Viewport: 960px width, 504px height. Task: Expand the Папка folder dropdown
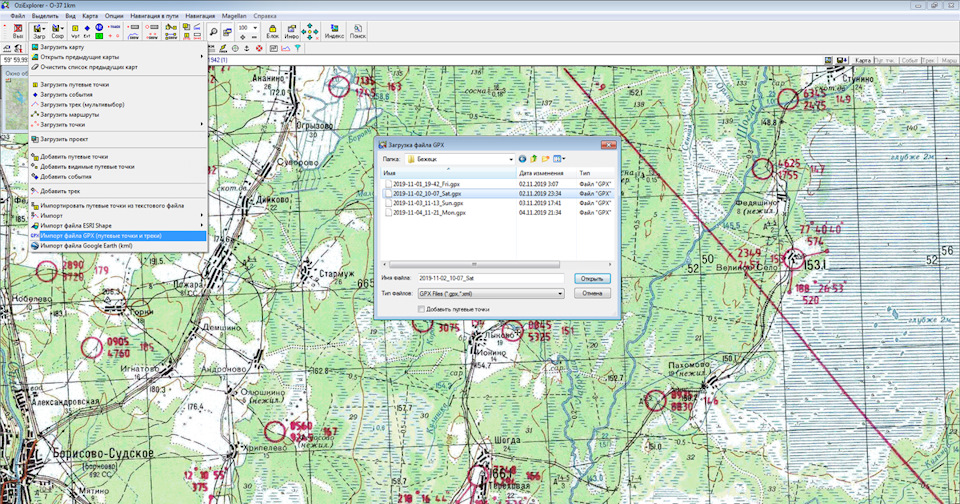click(x=509, y=158)
